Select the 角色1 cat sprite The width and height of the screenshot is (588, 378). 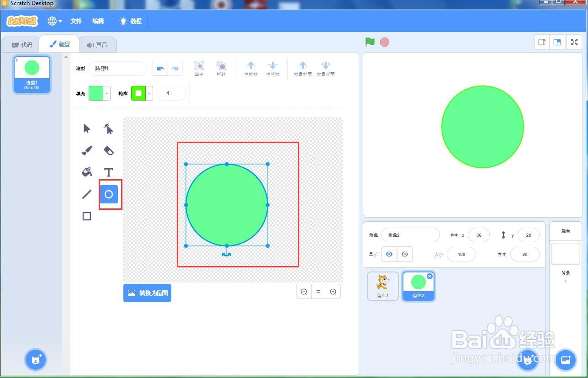pyautogui.click(x=383, y=286)
